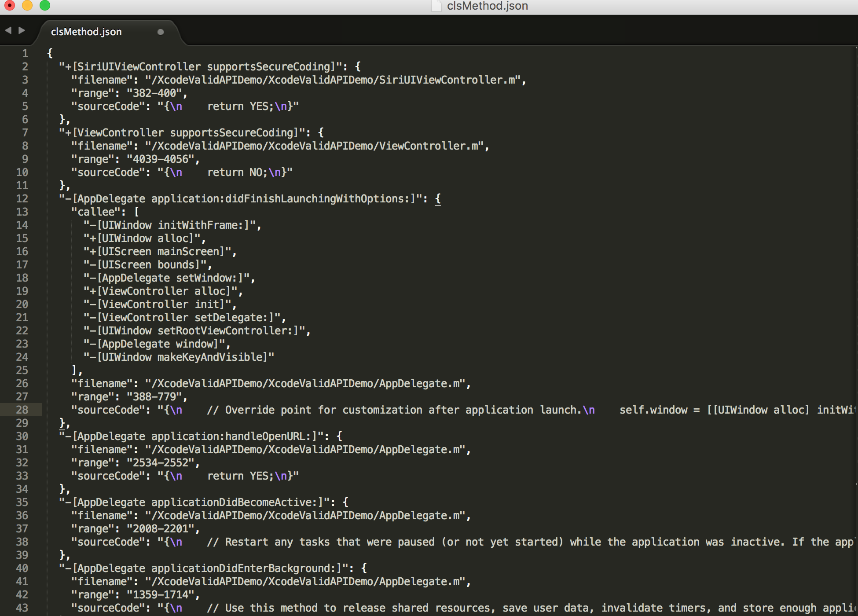The width and height of the screenshot is (858, 616).
Task: Click line number 12 in the gutter
Action: point(22,198)
